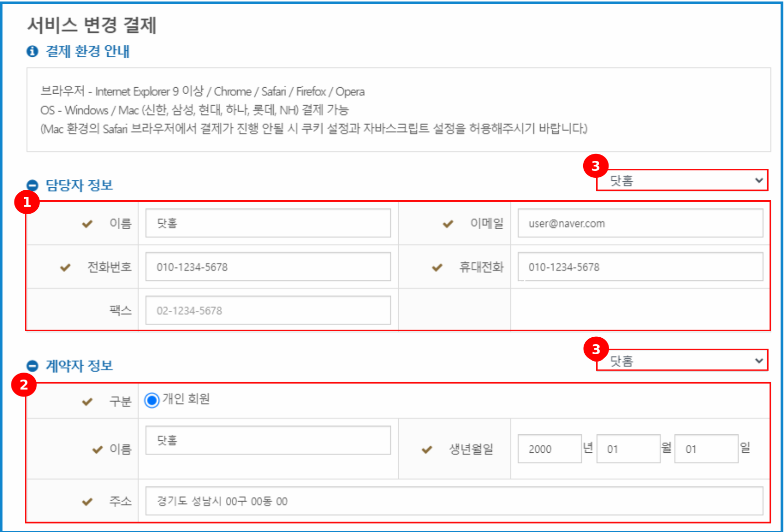Focus the 휴대전화 input field
784x532 pixels.
[640, 267]
